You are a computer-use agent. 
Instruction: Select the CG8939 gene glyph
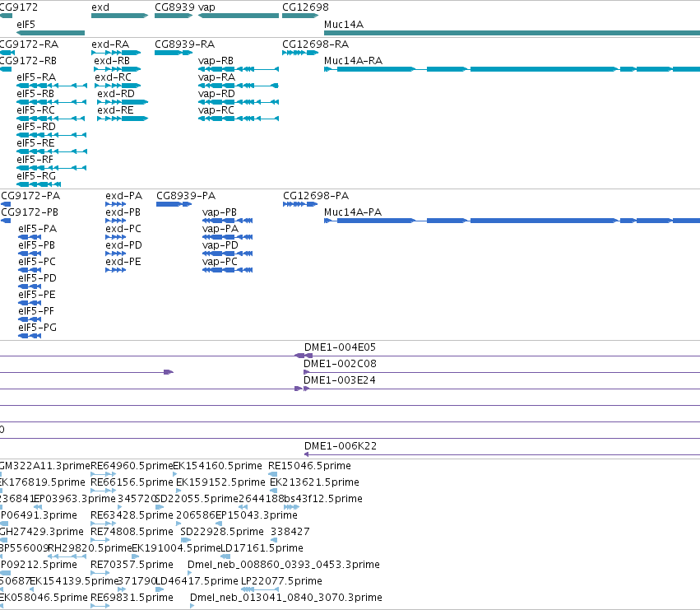174,16
